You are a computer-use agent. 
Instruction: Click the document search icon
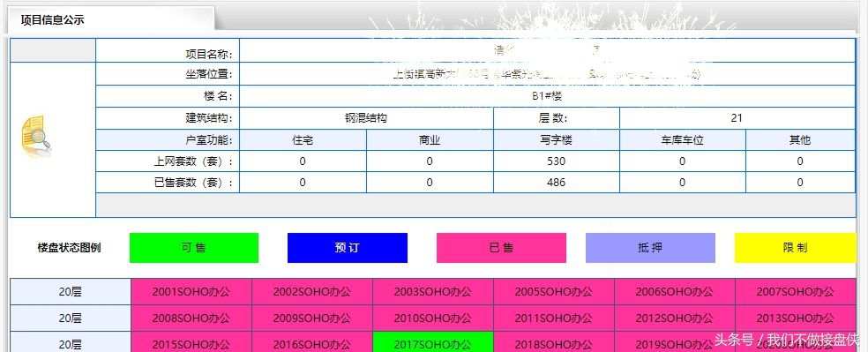pyautogui.click(x=36, y=136)
